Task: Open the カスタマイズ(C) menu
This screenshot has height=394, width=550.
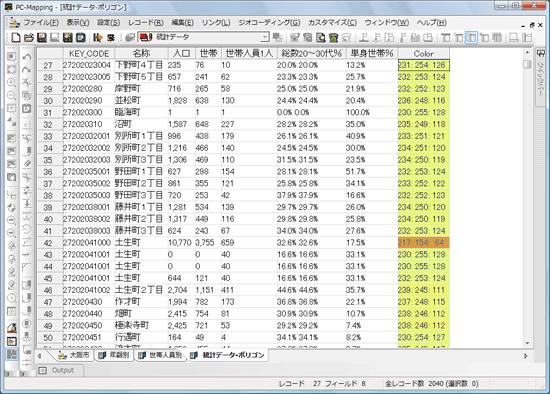Action: pos(332,23)
